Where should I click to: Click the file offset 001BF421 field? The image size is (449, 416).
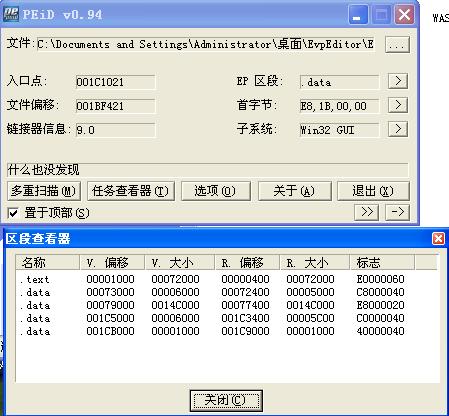(x=115, y=106)
